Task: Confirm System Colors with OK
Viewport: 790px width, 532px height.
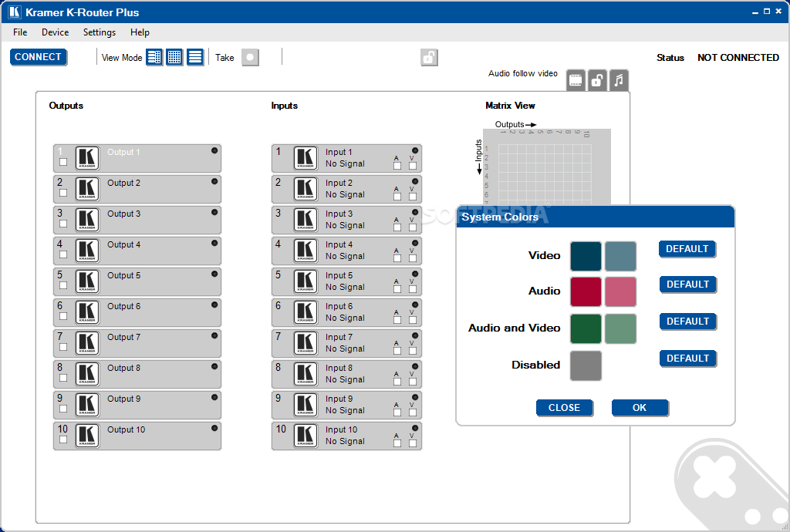Action: (x=640, y=408)
